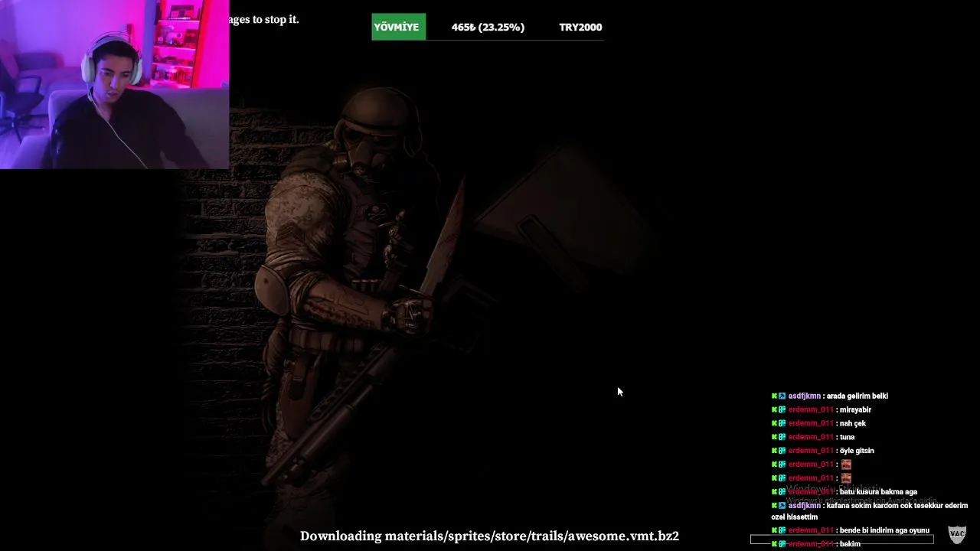
Task: Click the 'öyle gitsin' chat message
Action: coord(857,451)
